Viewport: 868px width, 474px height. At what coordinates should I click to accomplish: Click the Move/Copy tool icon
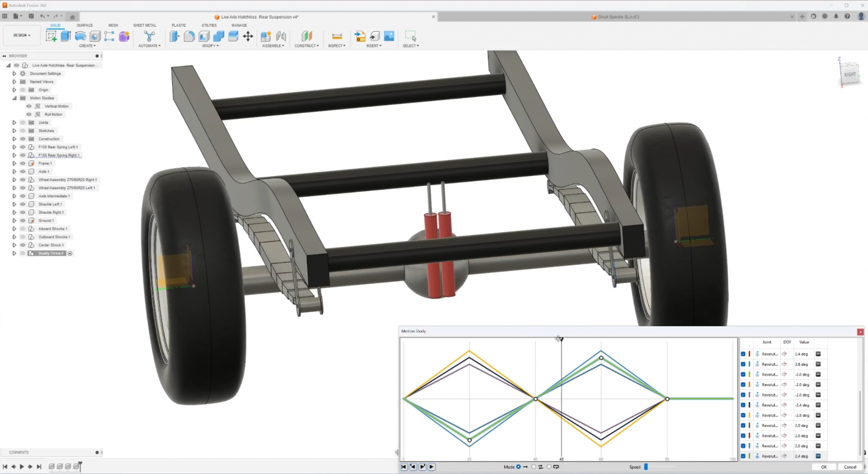pyautogui.click(x=248, y=36)
